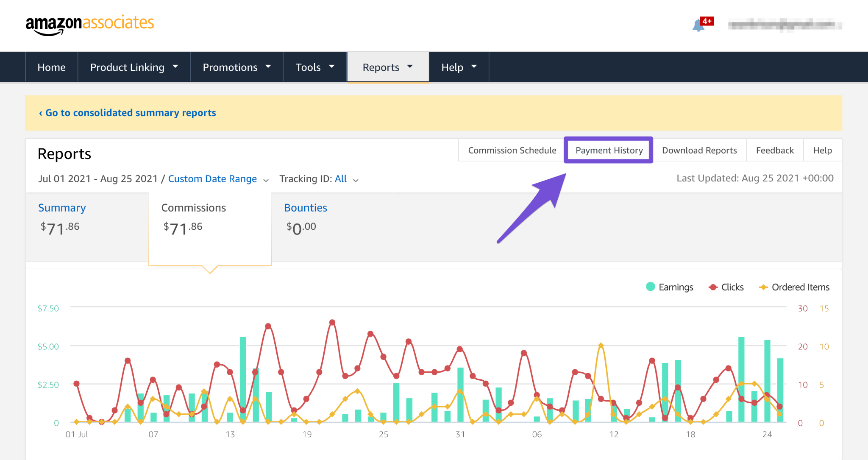
Task: Select the Commissions earnings card
Action: pos(210,229)
